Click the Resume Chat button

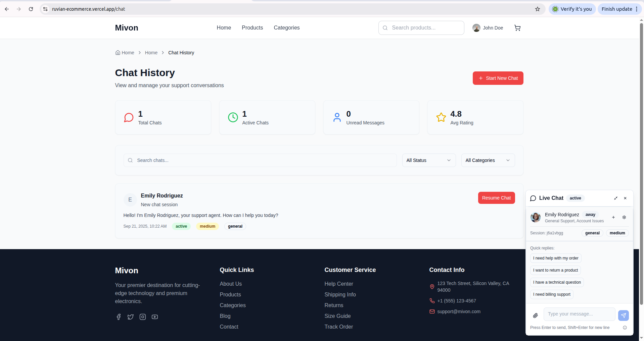coord(496,198)
